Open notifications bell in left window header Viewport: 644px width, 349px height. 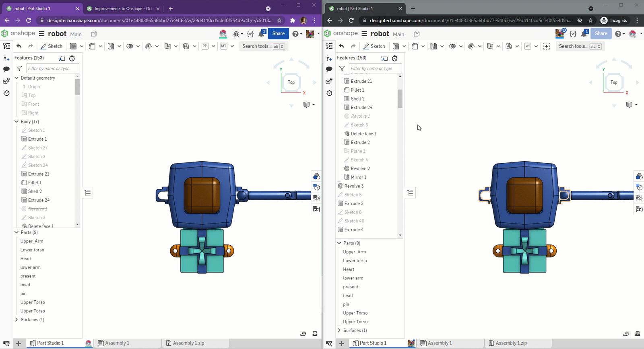point(262,34)
